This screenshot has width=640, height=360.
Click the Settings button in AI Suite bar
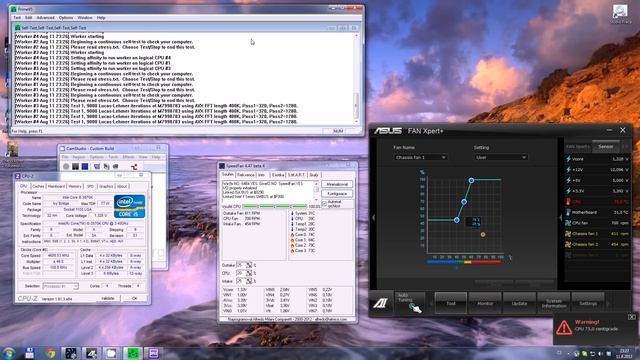588,303
